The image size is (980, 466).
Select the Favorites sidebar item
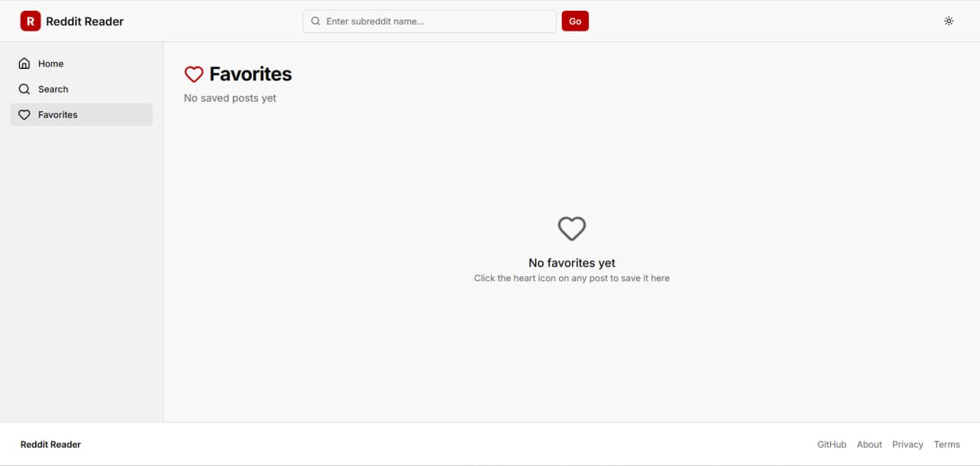[81, 115]
